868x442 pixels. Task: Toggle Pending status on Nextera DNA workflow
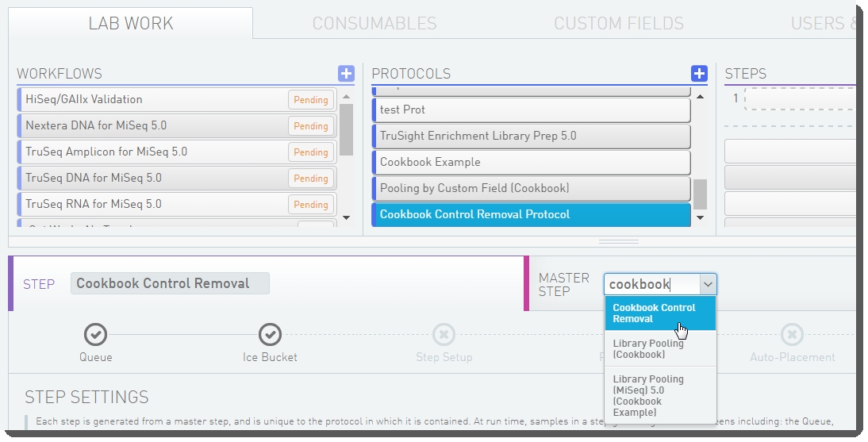(310, 126)
